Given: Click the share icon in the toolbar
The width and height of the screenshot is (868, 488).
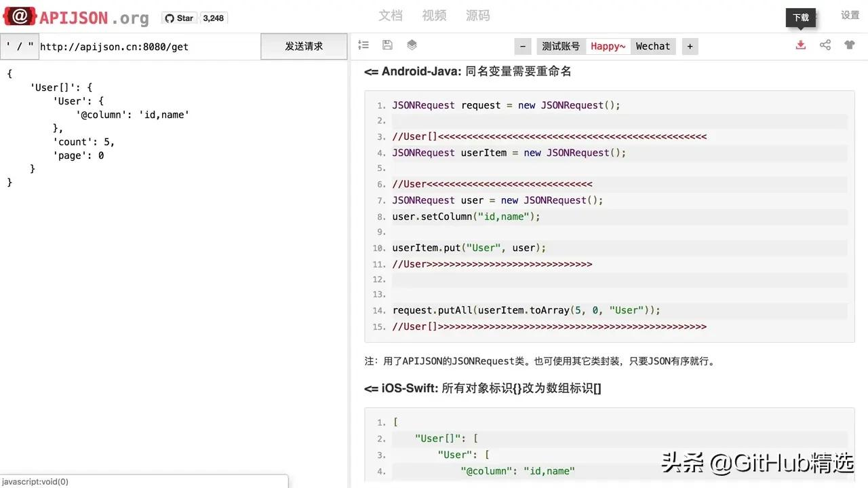Looking at the screenshot, I should (825, 45).
